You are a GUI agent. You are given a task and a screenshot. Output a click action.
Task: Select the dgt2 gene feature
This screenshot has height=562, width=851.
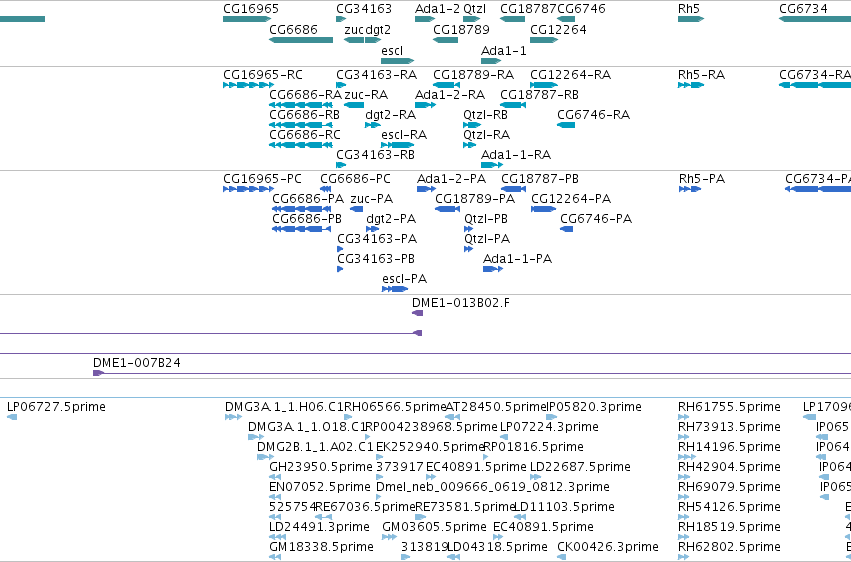pos(373,40)
